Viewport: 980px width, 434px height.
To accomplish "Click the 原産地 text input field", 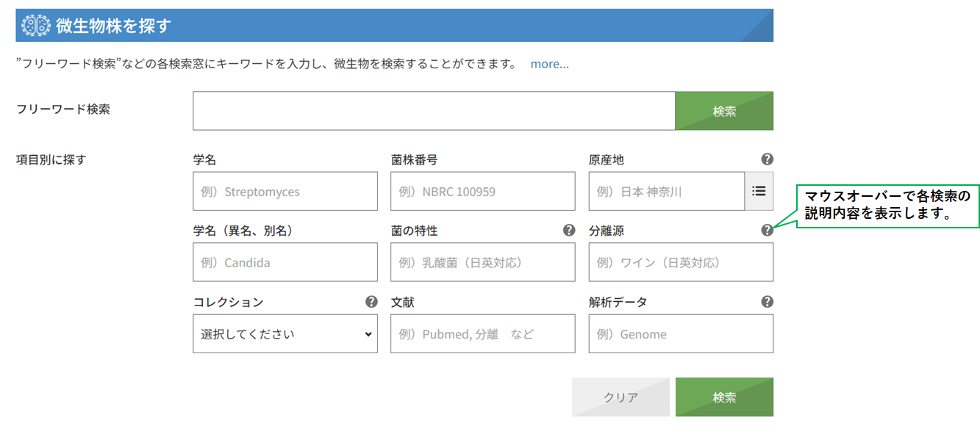I will (667, 192).
